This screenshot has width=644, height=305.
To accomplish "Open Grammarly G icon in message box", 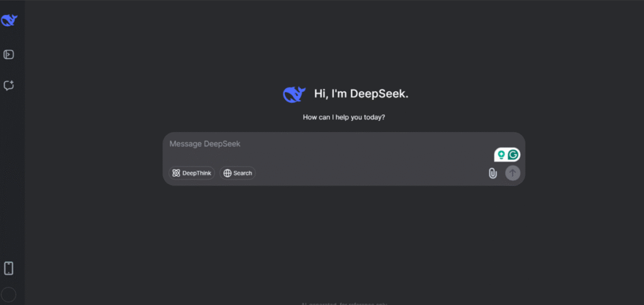I will pos(513,155).
